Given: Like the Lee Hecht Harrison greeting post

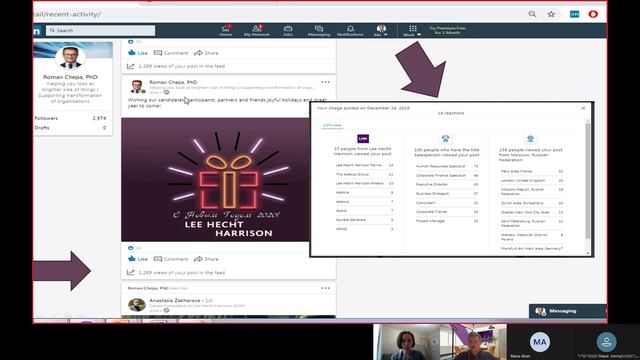Looking at the screenshot, I should coord(138,259).
